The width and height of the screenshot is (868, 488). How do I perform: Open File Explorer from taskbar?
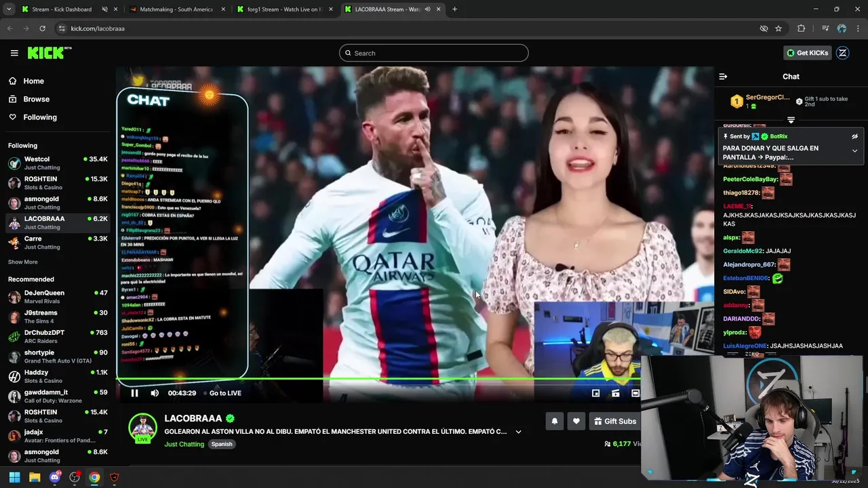click(35, 477)
